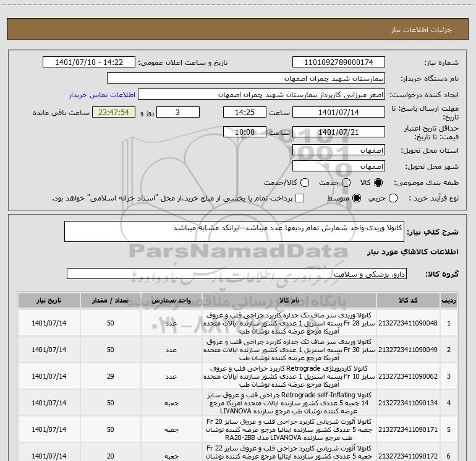Click the remaining time field 23:47:54
The width and height of the screenshot is (476, 461).
click(x=114, y=112)
